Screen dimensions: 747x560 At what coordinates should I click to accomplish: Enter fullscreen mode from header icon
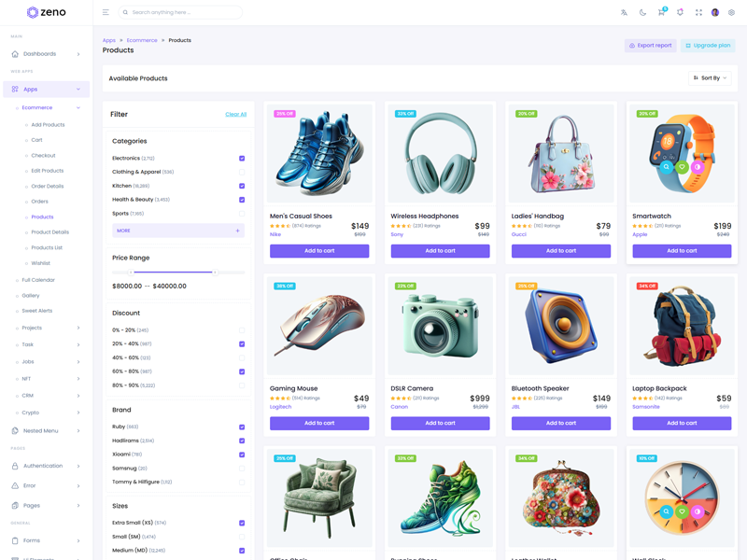[x=698, y=12]
